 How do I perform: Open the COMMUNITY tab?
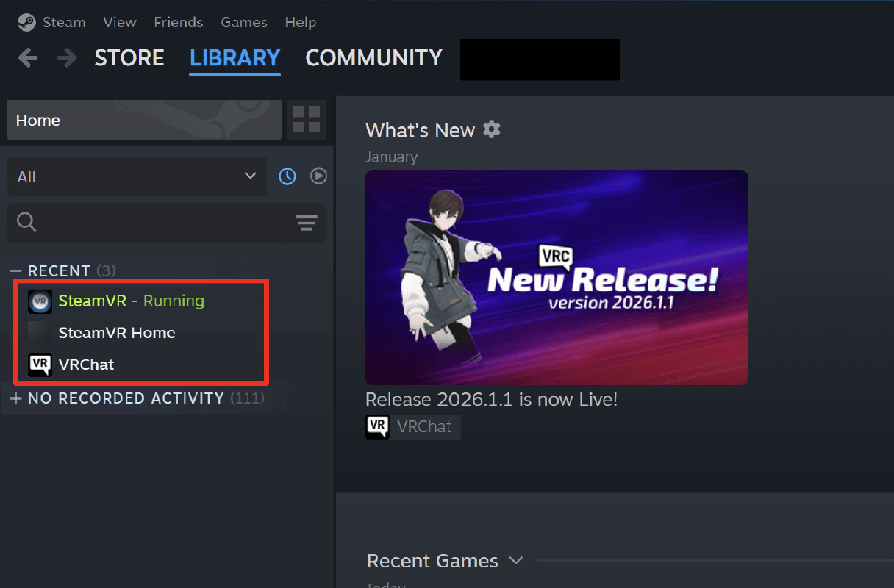pyautogui.click(x=373, y=58)
